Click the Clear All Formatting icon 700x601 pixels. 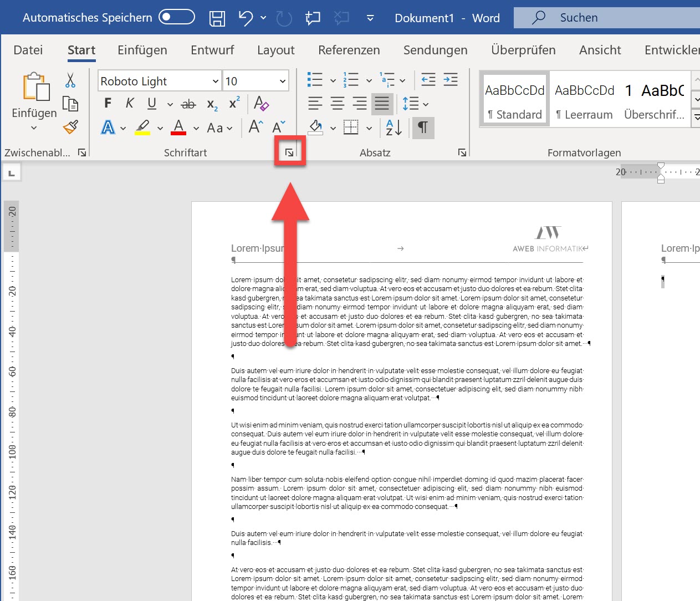pyautogui.click(x=261, y=103)
